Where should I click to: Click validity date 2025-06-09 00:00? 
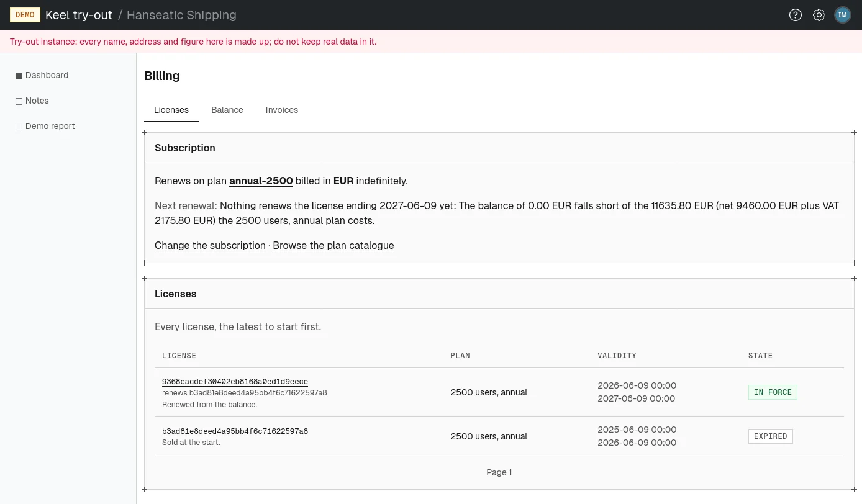637,430
